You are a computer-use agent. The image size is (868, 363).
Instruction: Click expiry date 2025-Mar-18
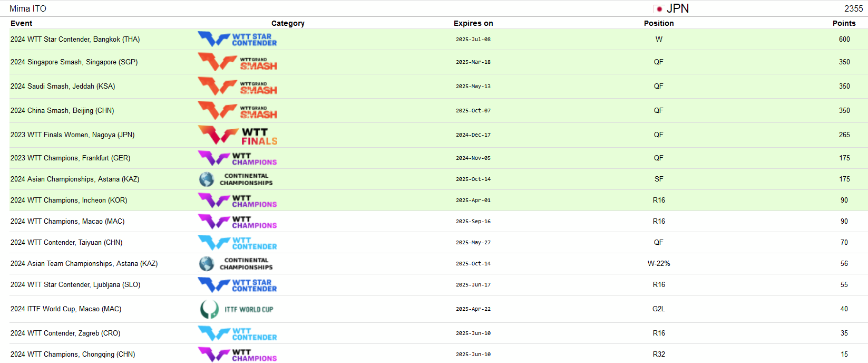pyautogui.click(x=473, y=62)
